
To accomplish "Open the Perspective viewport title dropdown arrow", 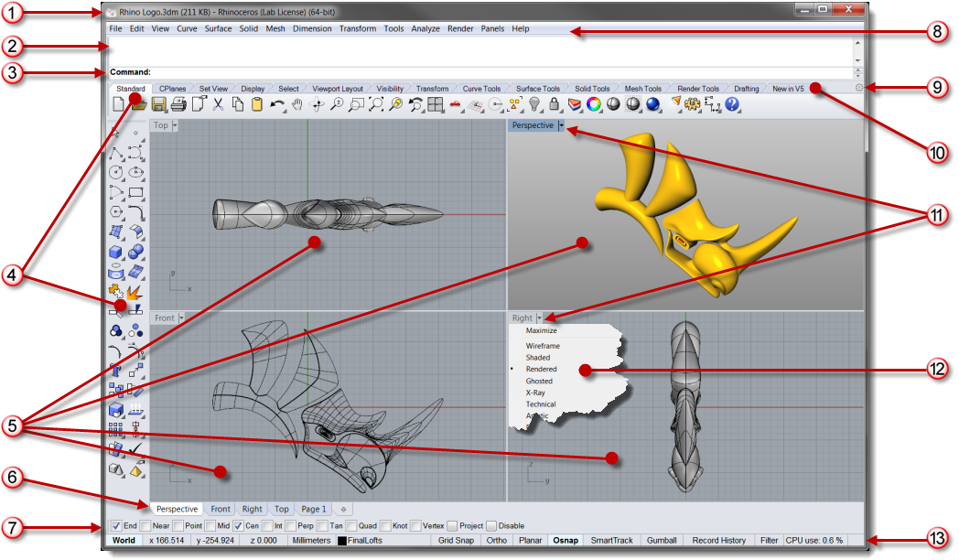I will coord(562,125).
